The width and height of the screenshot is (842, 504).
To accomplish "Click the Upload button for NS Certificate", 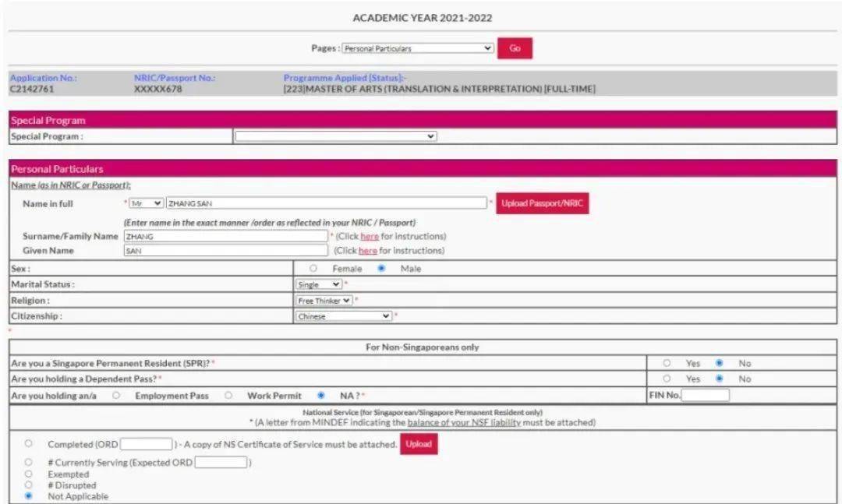I will click(x=419, y=444).
